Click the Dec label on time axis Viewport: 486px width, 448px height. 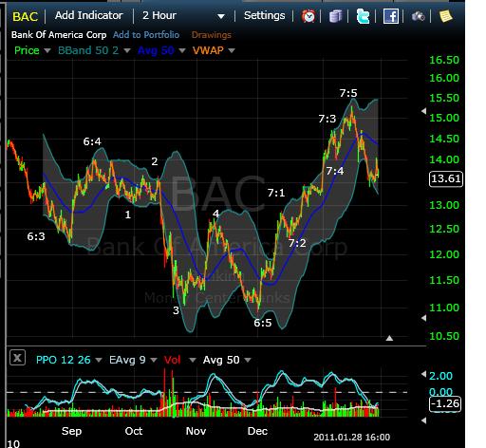click(x=257, y=431)
